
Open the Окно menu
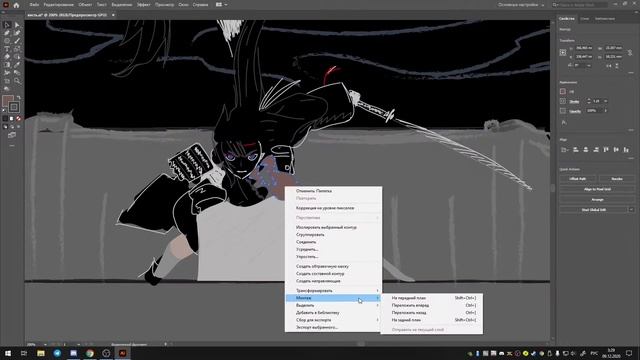tap(183, 5)
